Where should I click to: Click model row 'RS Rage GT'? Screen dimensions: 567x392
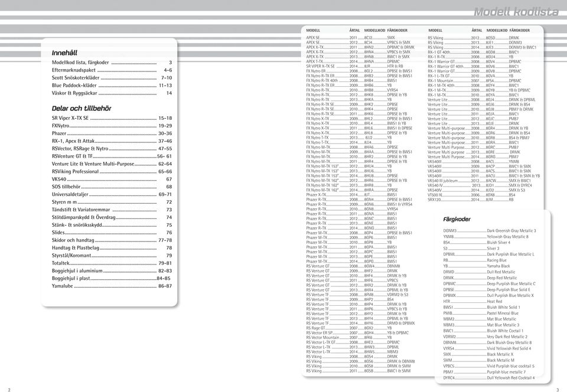click(349, 328)
